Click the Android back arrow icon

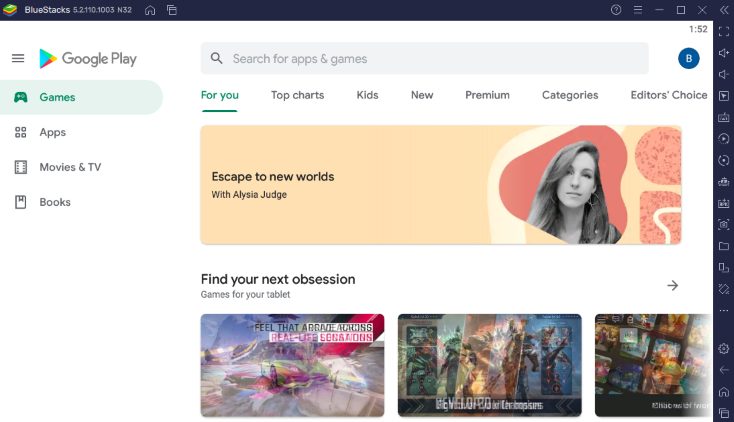(x=724, y=370)
